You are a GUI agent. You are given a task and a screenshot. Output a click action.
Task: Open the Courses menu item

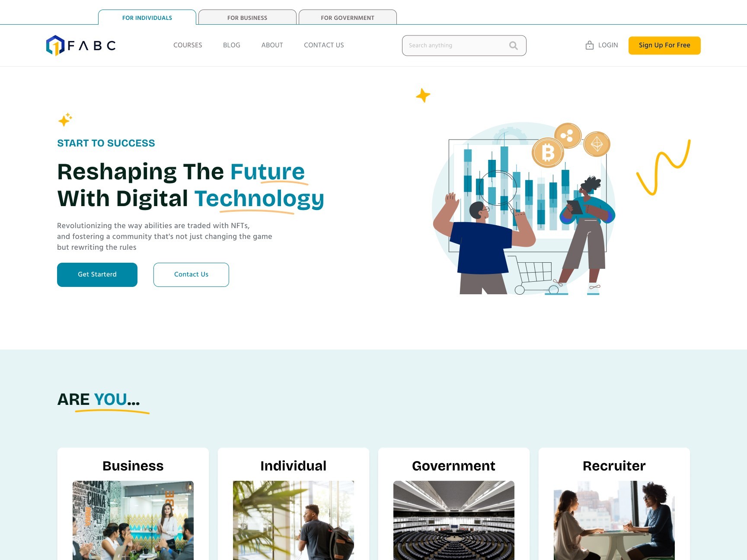[188, 45]
